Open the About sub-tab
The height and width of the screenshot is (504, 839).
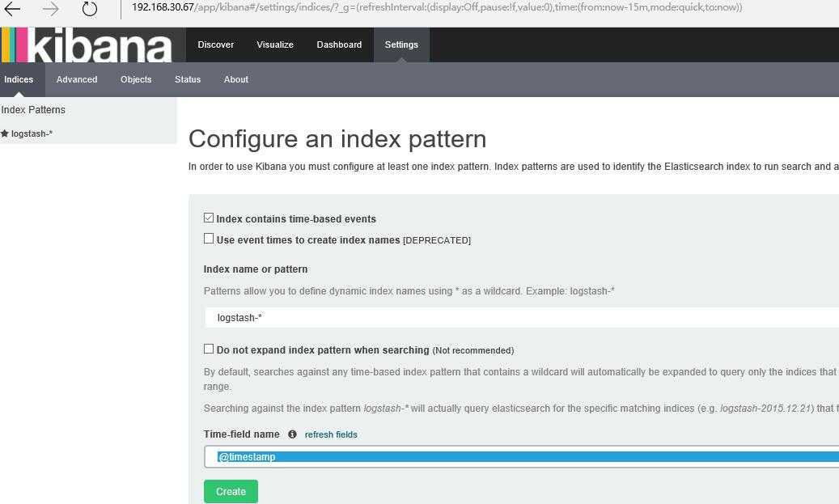(x=236, y=79)
